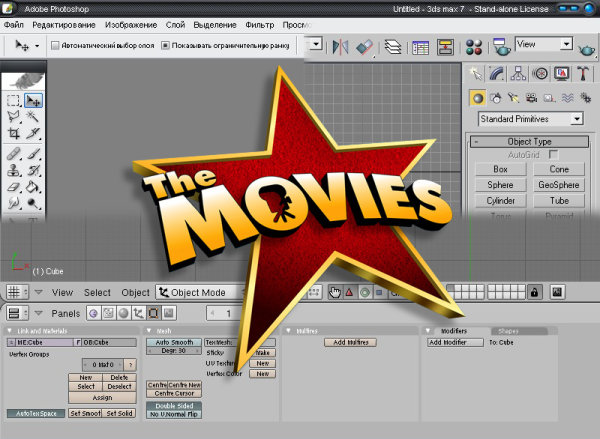
Task: Select the Lasso tool in Photoshop toolbox
Action: click(x=13, y=116)
